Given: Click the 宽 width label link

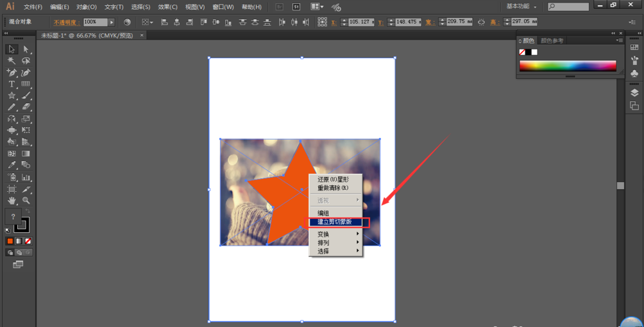Looking at the screenshot, I should coord(430,22).
